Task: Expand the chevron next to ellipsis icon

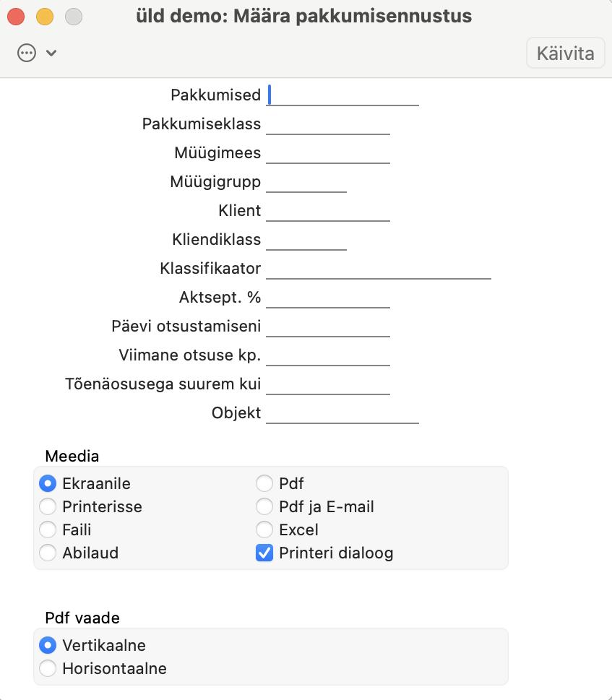Action: pyautogui.click(x=51, y=53)
